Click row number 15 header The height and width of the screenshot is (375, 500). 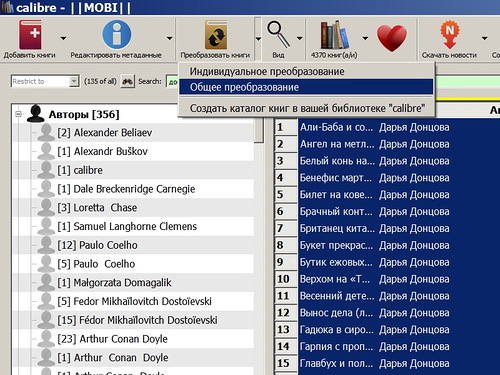pos(286,363)
